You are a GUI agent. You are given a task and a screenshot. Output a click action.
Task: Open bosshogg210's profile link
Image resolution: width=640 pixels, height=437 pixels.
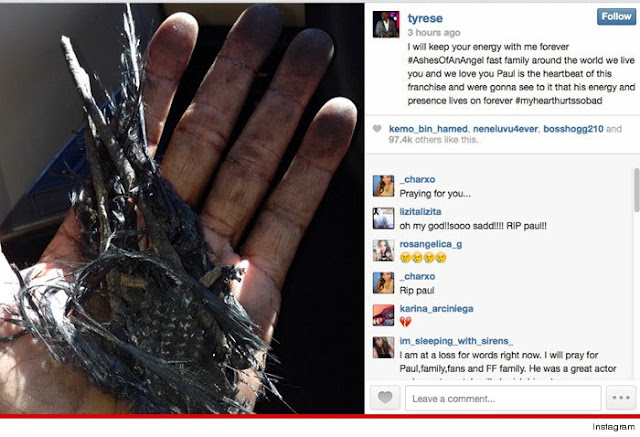(x=573, y=129)
